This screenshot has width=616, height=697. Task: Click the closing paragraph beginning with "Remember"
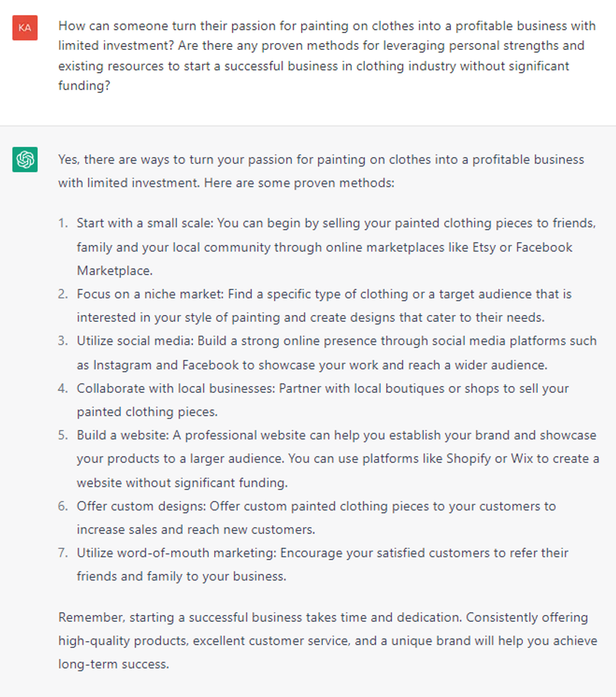[x=327, y=641]
